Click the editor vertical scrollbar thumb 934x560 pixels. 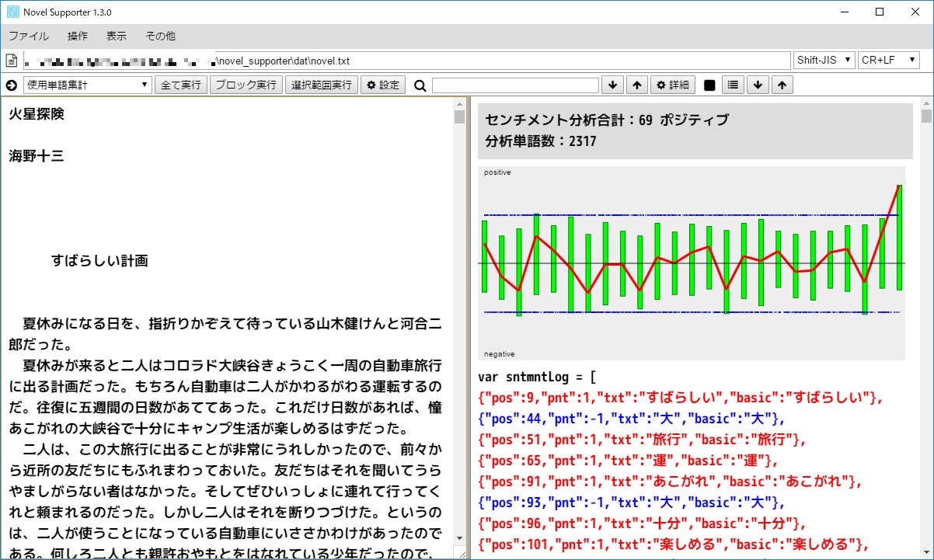click(x=459, y=117)
